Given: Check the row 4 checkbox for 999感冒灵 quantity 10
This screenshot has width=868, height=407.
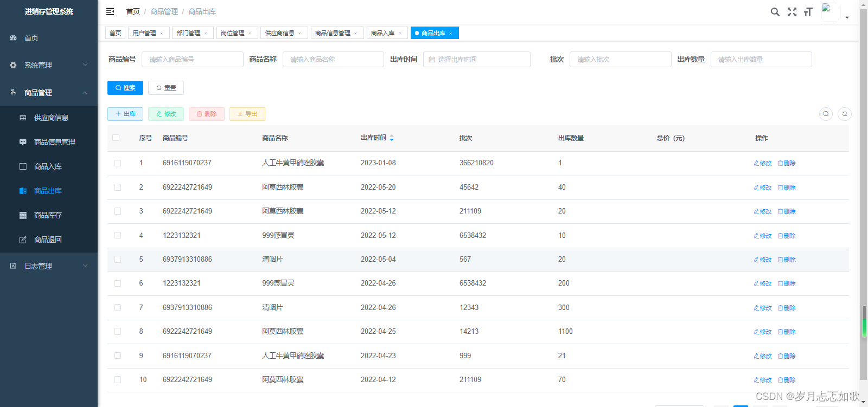Looking at the screenshot, I should pos(118,235).
